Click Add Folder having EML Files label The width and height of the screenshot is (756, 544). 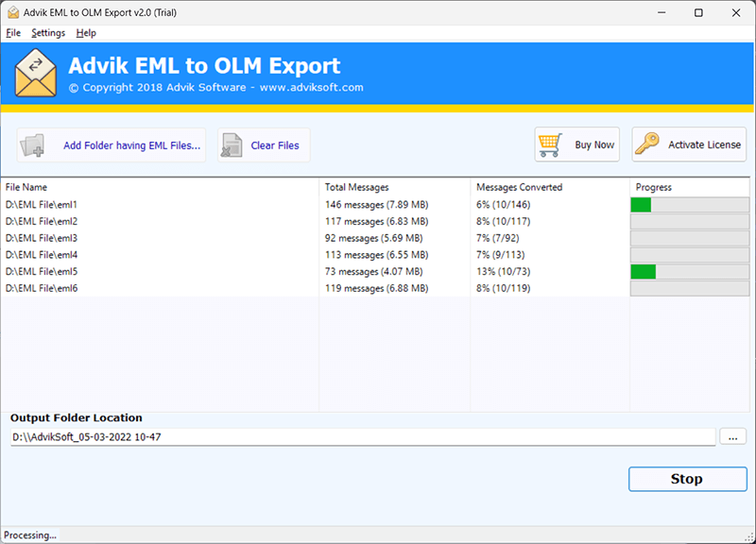[131, 145]
